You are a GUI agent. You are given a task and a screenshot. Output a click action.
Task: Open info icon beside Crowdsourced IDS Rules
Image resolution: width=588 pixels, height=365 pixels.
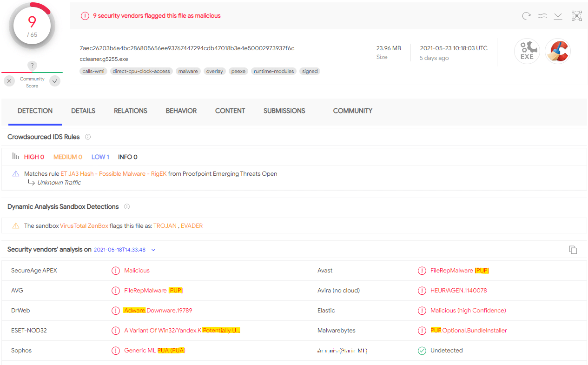tap(88, 137)
